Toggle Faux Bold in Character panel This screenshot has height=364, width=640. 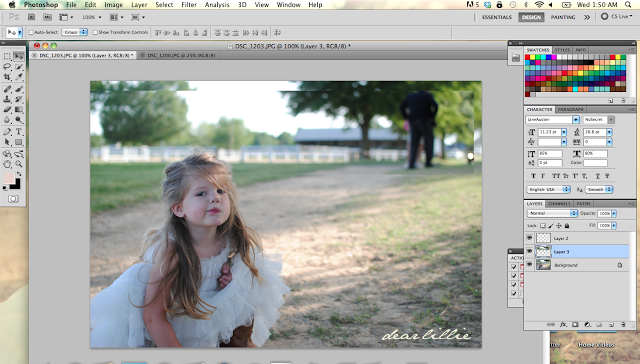point(533,176)
